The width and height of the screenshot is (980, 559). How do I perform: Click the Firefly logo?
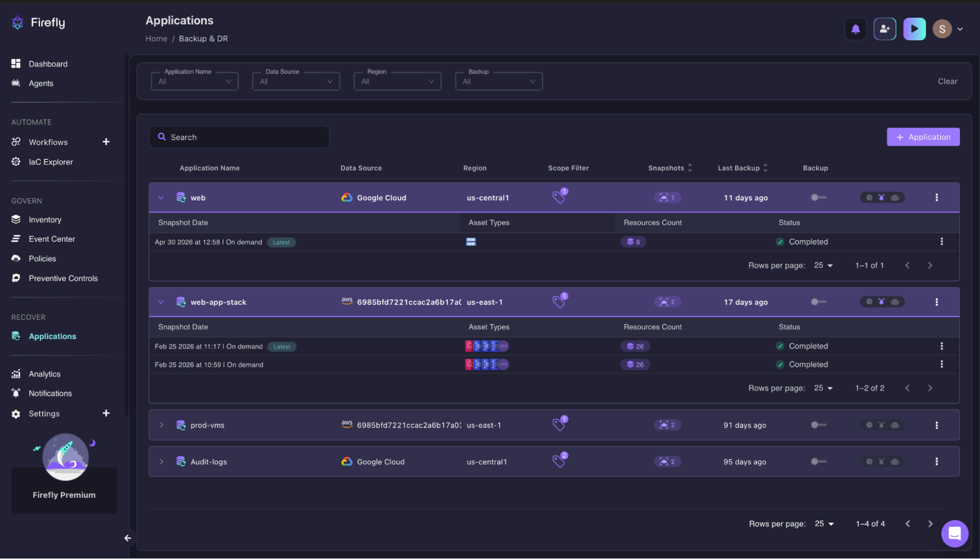(x=38, y=22)
